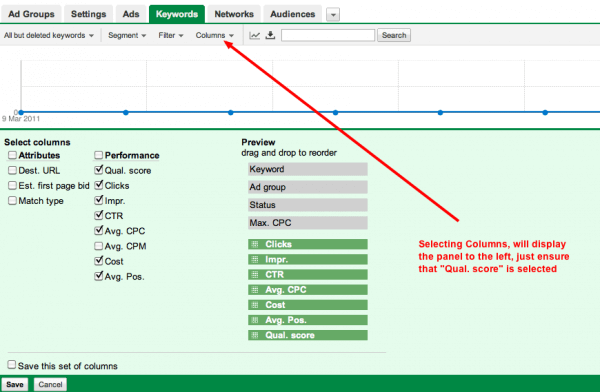Image resolution: width=600 pixels, height=392 pixels.
Task: Open the Segment dropdown
Action: click(x=127, y=35)
